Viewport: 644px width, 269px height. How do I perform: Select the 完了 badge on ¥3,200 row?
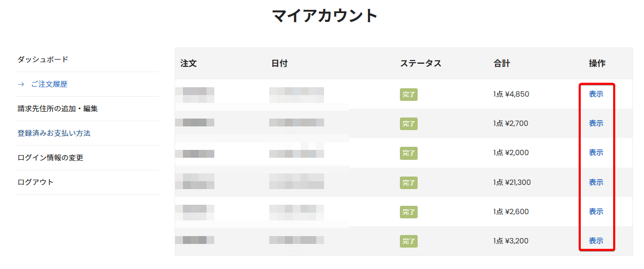click(409, 241)
